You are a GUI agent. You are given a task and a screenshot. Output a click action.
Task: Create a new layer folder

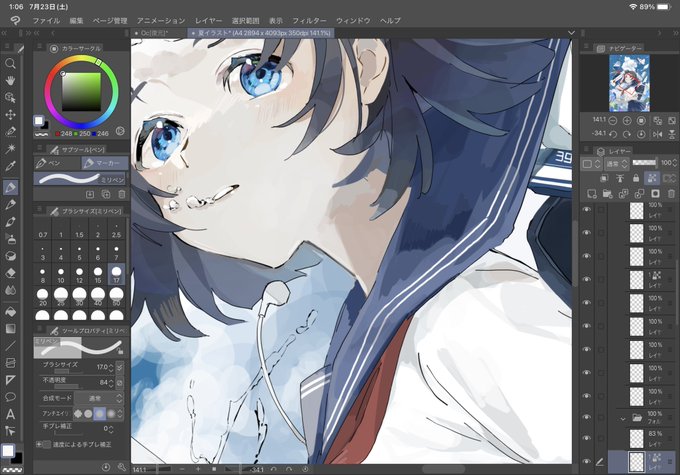pyautogui.click(x=608, y=193)
